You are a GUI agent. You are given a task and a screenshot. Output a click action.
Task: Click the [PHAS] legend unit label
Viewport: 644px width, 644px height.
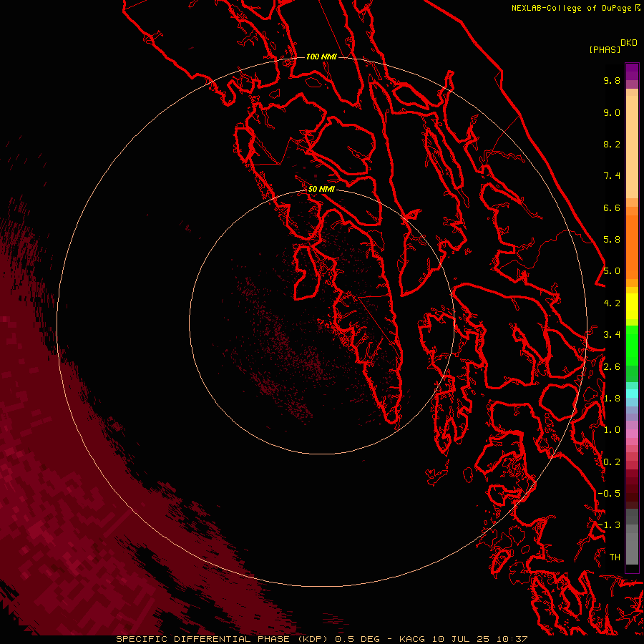click(605, 50)
